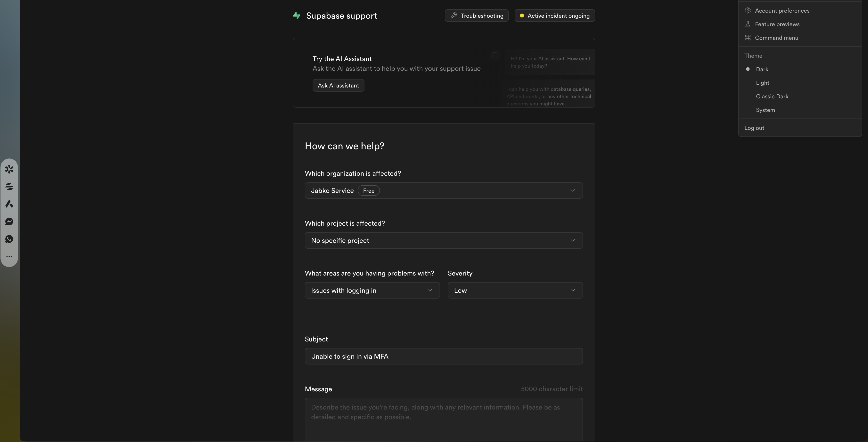Open the Troubleshooting button
This screenshot has height=442, width=868.
tap(476, 16)
